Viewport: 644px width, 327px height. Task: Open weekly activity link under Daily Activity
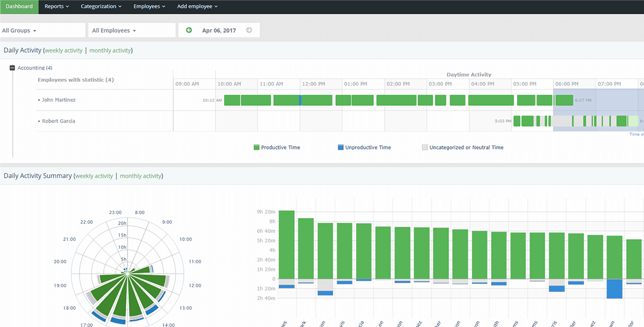pyautogui.click(x=64, y=51)
